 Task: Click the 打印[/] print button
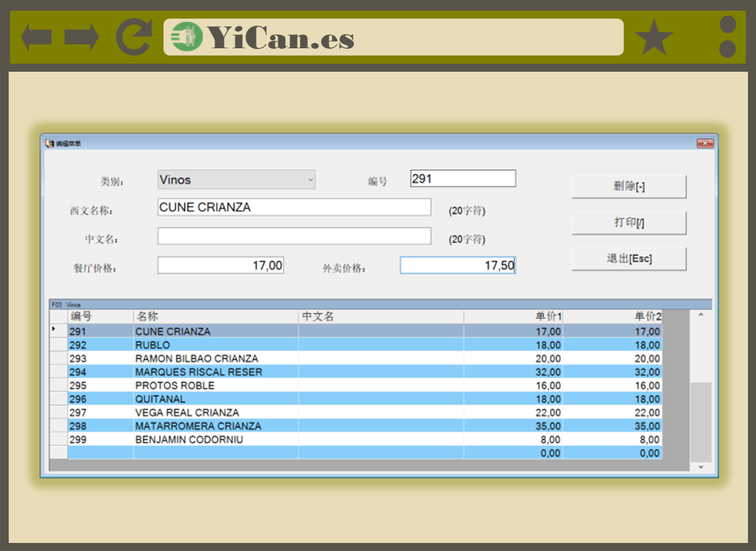click(x=629, y=223)
